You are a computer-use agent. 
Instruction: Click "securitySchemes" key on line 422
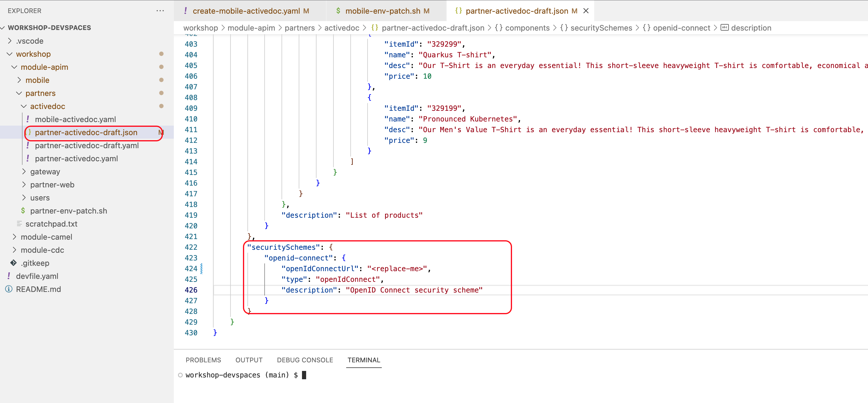click(x=283, y=247)
